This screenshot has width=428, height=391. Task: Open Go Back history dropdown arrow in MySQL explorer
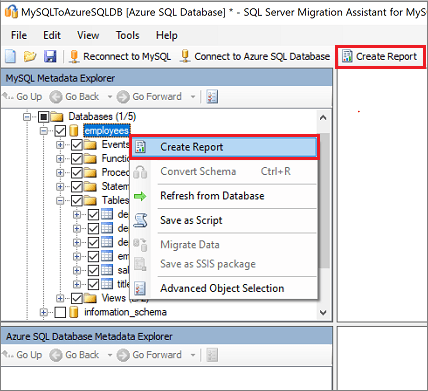[110, 97]
